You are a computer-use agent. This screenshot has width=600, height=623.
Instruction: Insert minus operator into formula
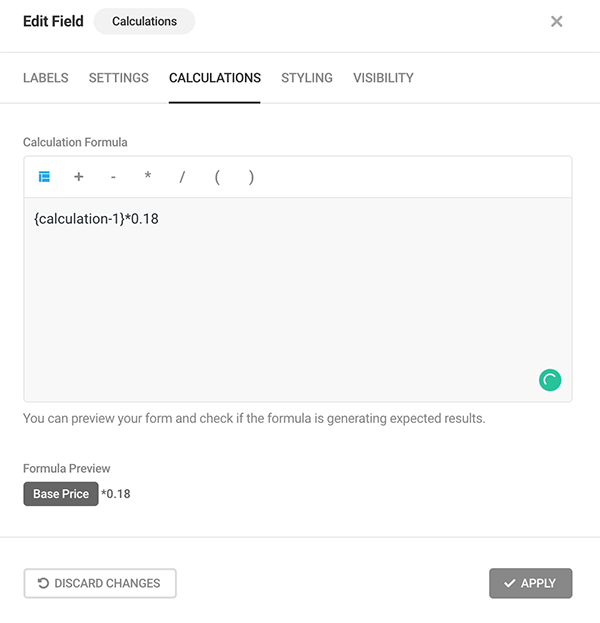point(113,177)
